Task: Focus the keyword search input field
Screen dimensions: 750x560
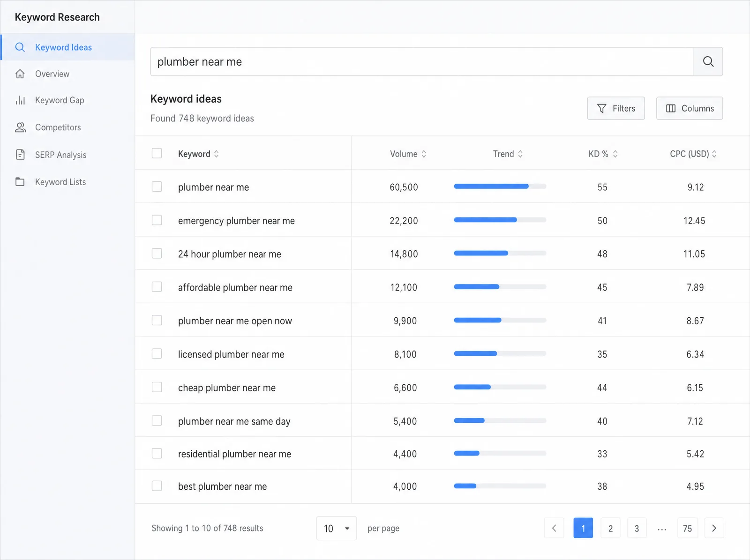Action: 422,61
